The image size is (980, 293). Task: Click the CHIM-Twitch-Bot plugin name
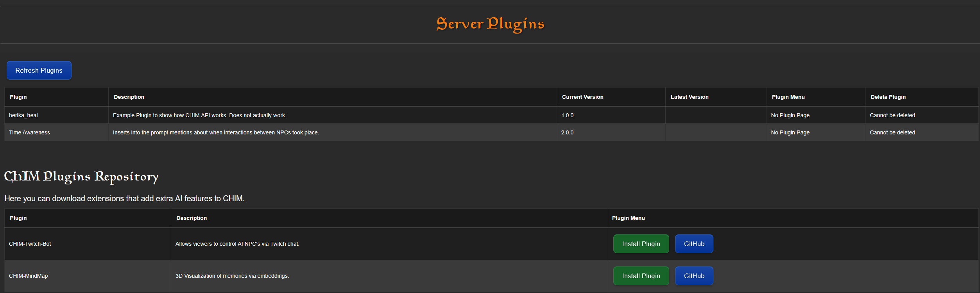(30, 244)
